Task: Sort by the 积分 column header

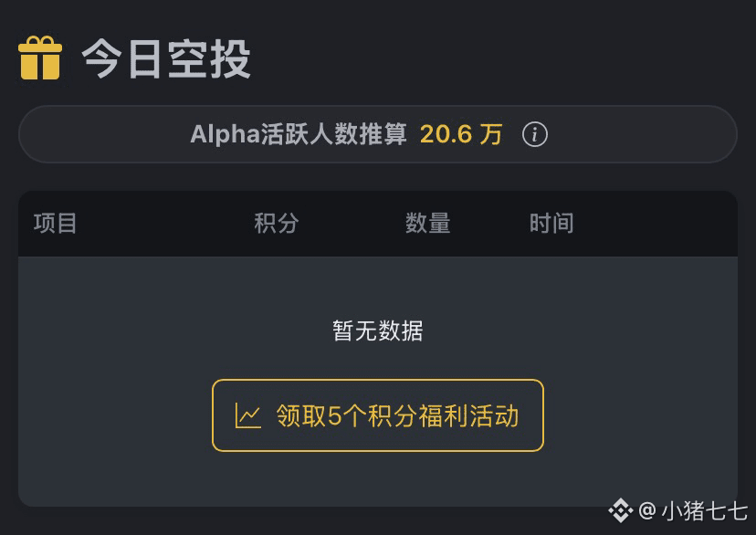Action: (277, 224)
